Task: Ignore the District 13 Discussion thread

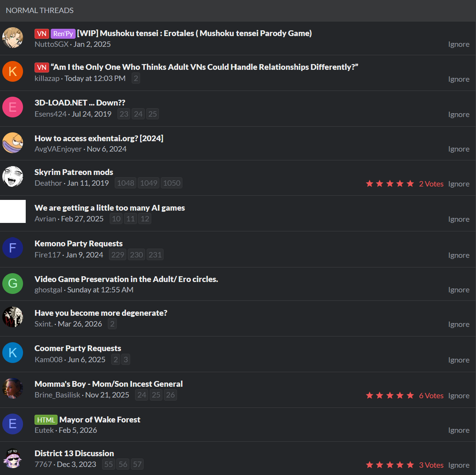Action: click(459, 465)
